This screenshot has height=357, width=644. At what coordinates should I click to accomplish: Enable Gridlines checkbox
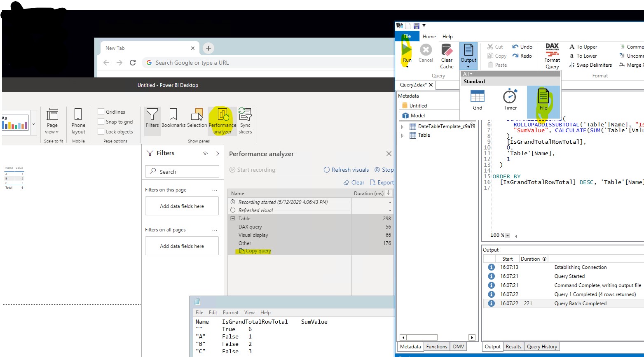tap(101, 112)
